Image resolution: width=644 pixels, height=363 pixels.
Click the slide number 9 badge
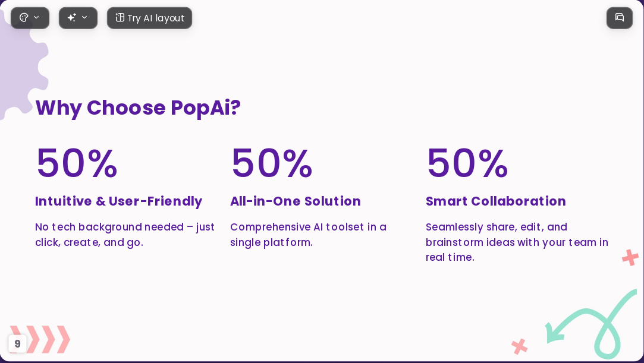coord(18,344)
